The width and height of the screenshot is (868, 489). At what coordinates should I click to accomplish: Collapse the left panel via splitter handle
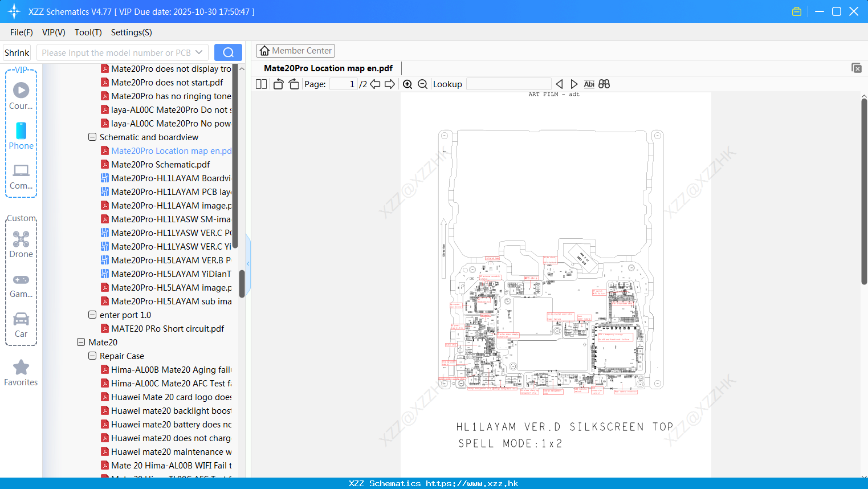(x=248, y=263)
